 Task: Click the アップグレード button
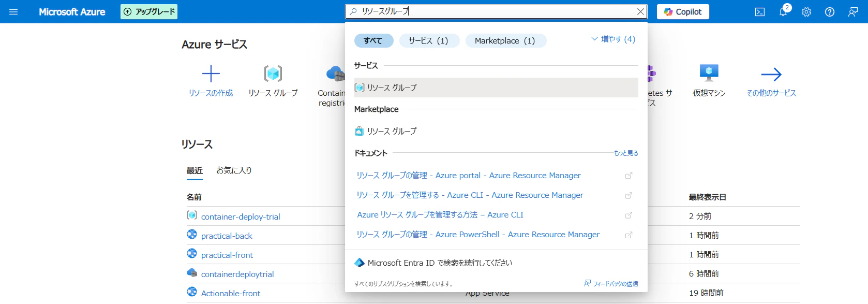(x=149, y=11)
